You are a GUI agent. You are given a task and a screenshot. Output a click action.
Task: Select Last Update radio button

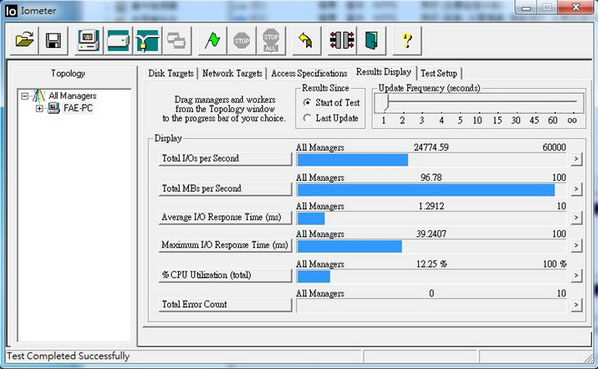[307, 118]
